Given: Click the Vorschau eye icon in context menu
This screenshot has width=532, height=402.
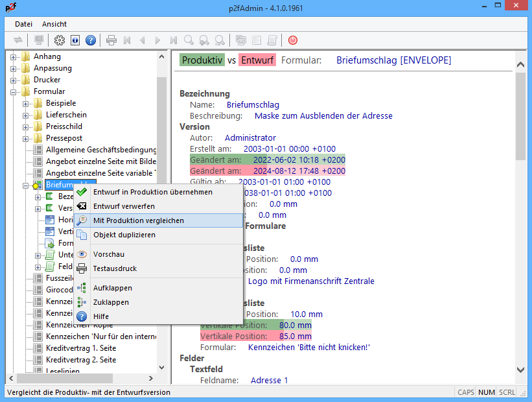Looking at the screenshot, I should point(82,254).
